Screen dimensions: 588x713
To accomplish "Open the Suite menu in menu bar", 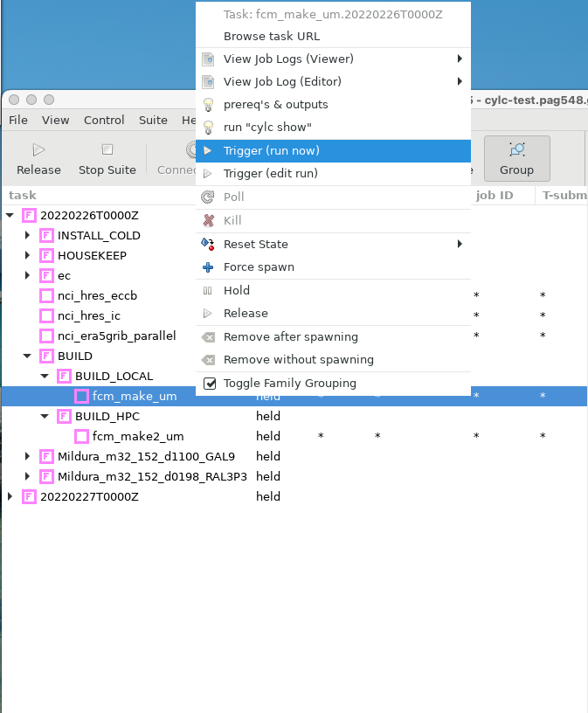I will point(153,120).
